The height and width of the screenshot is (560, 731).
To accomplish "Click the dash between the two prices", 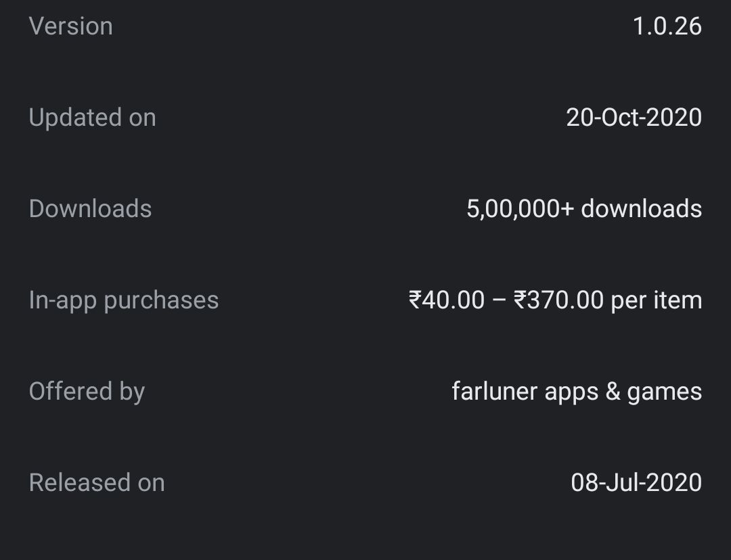I will tap(499, 301).
